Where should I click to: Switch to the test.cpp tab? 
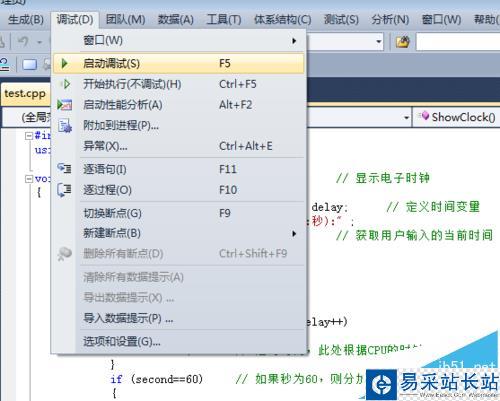pyautogui.click(x=25, y=94)
